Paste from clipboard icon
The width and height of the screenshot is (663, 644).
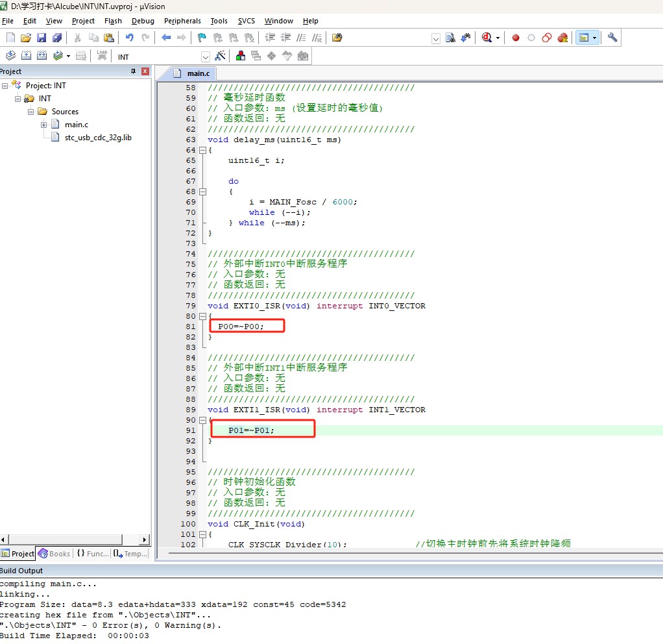(109, 38)
